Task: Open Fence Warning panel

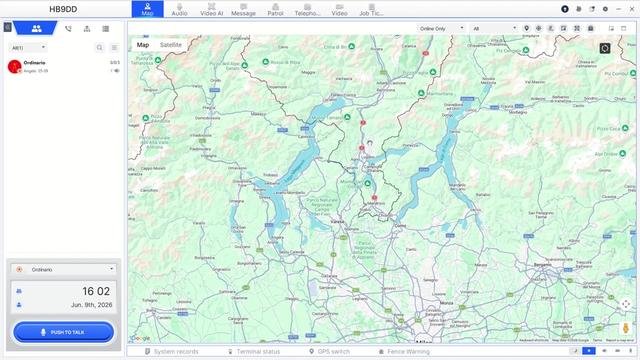Action: coord(404,351)
